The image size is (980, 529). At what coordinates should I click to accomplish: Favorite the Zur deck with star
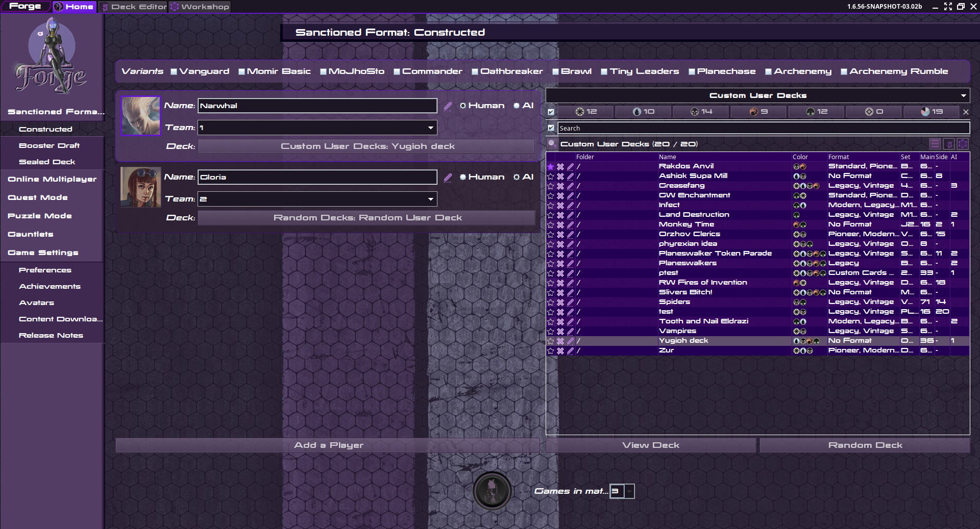[551, 351]
